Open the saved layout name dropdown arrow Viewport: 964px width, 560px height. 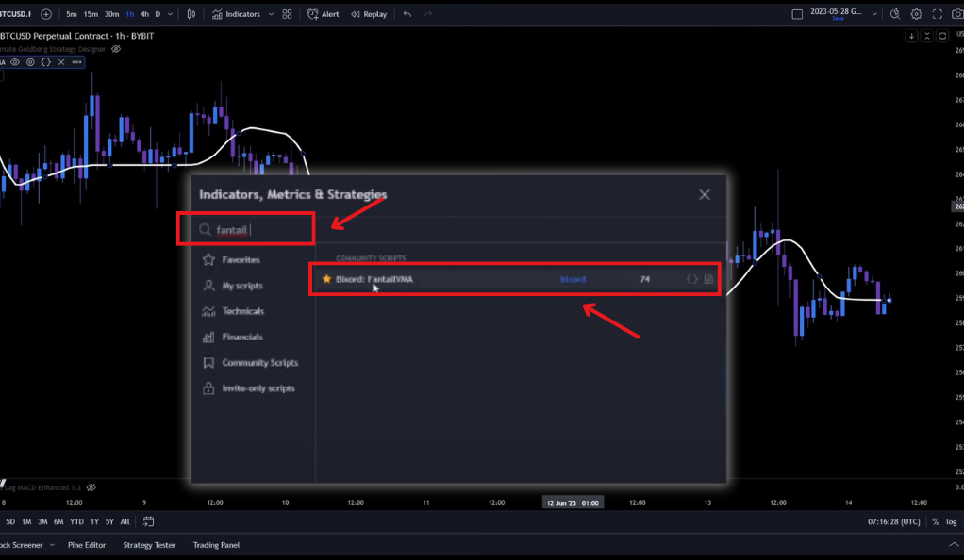874,14
